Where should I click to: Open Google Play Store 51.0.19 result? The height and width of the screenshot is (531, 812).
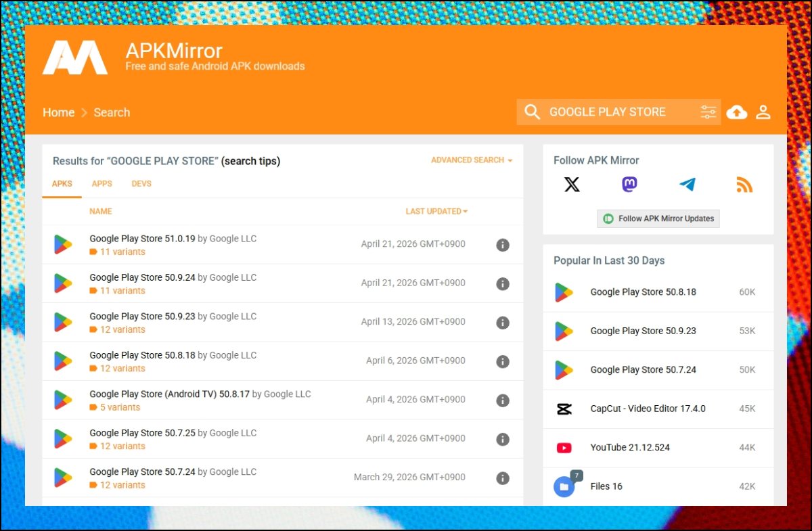click(x=142, y=239)
